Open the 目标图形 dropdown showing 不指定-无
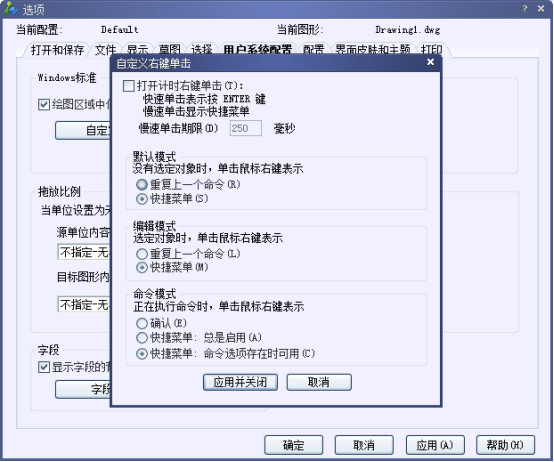554x462 pixels. pos(84,304)
